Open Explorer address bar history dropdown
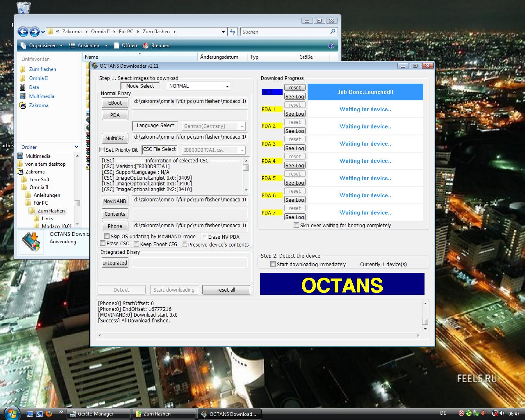 [223, 32]
